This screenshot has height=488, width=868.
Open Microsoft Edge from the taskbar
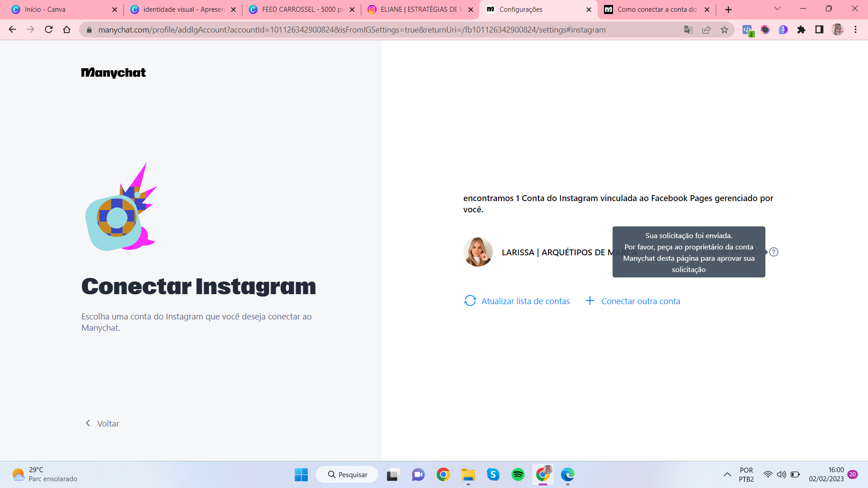click(568, 474)
